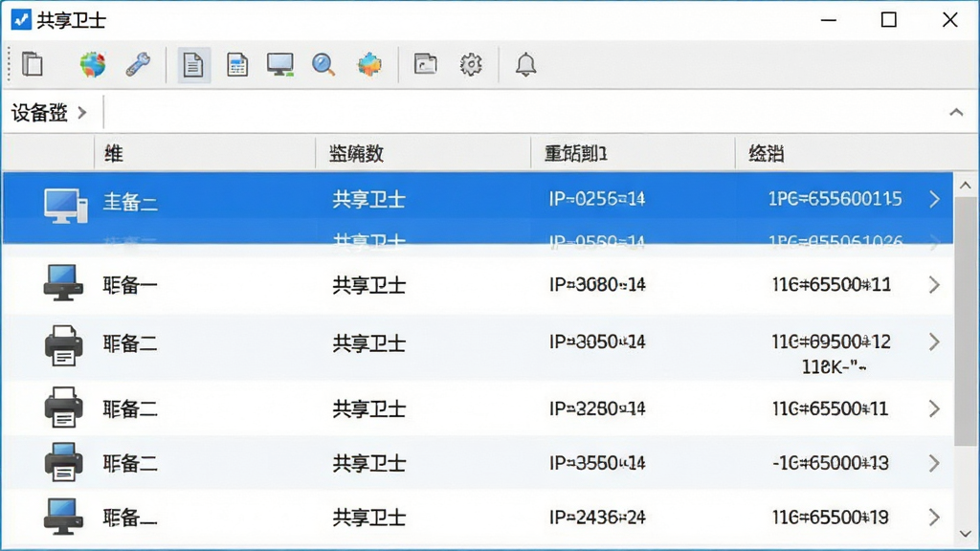Expand row with IP=3080=14

tap(934, 285)
